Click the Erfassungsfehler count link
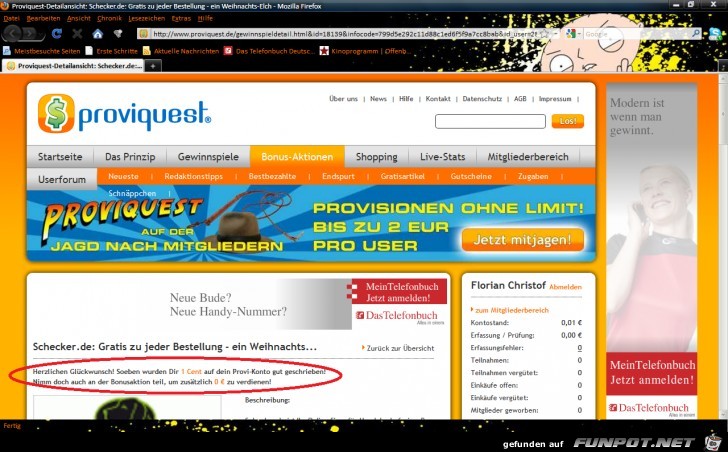This screenshot has width=728, height=452. point(579,348)
